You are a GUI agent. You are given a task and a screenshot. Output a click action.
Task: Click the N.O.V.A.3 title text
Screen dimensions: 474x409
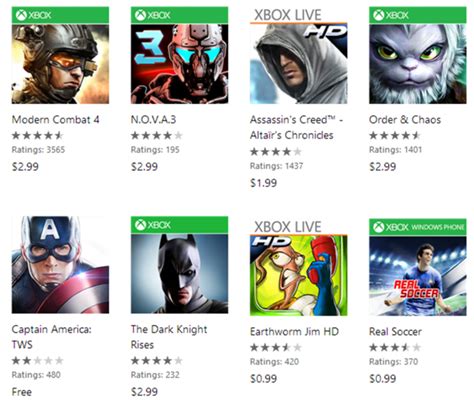click(153, 120)
